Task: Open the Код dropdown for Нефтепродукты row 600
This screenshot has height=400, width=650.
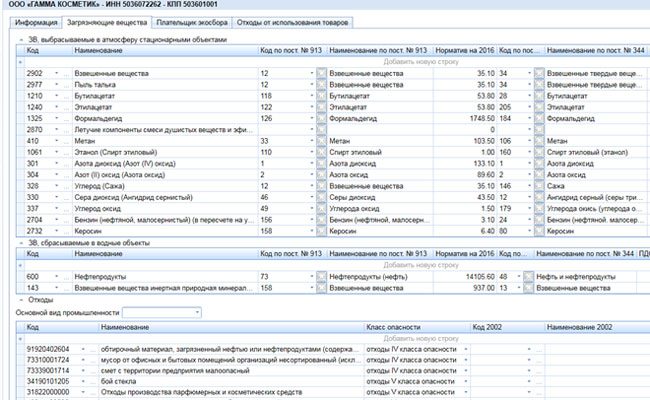Action: tap(56, 276)
